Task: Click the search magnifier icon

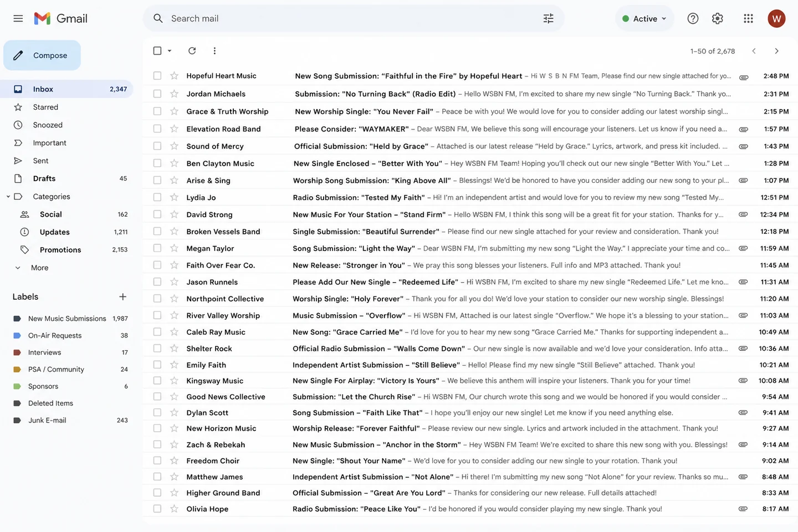Action: coord(158,18)
